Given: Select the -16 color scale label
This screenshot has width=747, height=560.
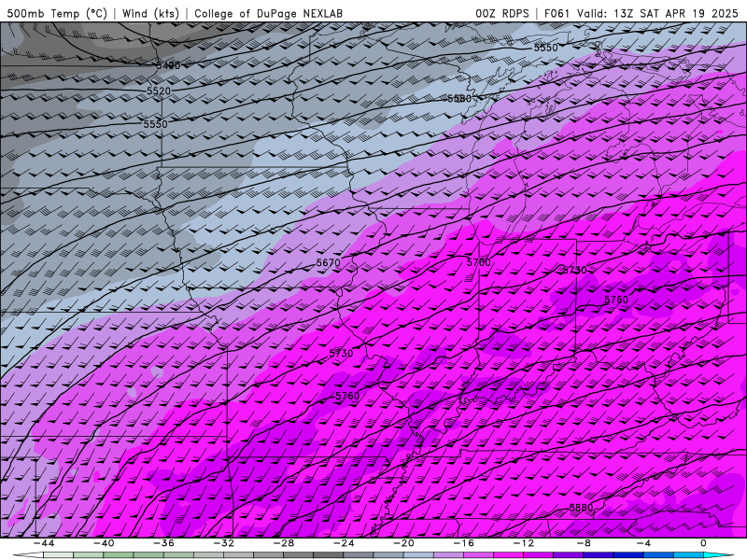Looking at the screenshot, I should pyautogui.click(x=463, y=543).
